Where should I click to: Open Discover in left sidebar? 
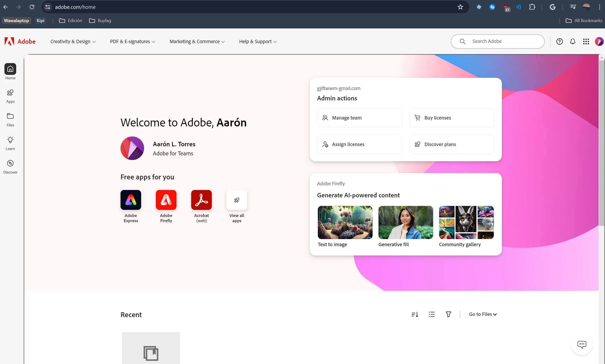[10, 167]
